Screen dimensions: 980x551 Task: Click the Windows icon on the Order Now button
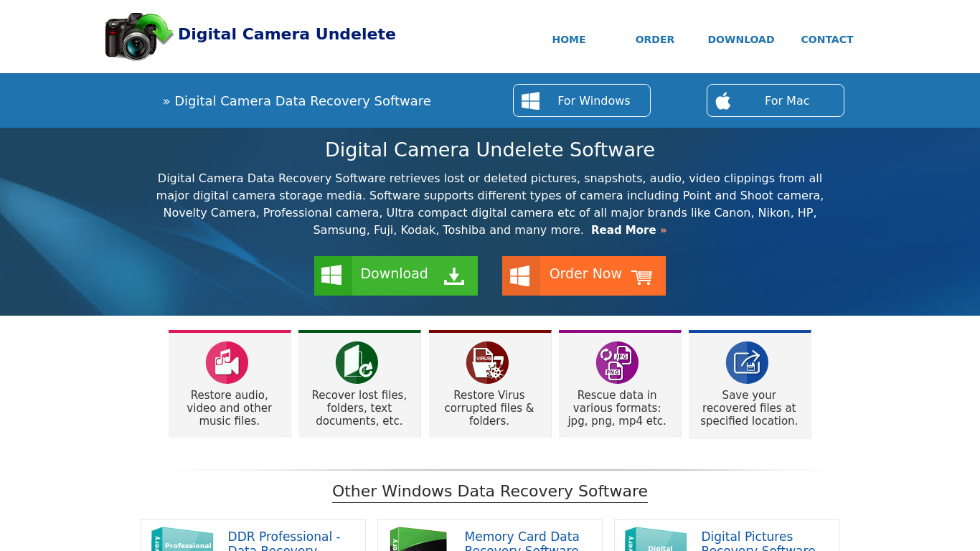pyautogui.click(x=519, y=275)
